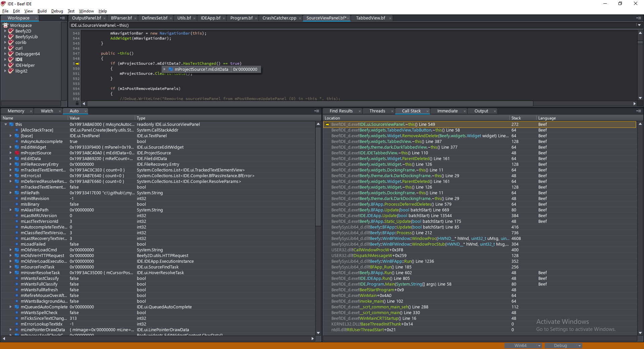Switch to the Threads panel tab
Viewport: 644px width, 349px height.
coord(377,111)
